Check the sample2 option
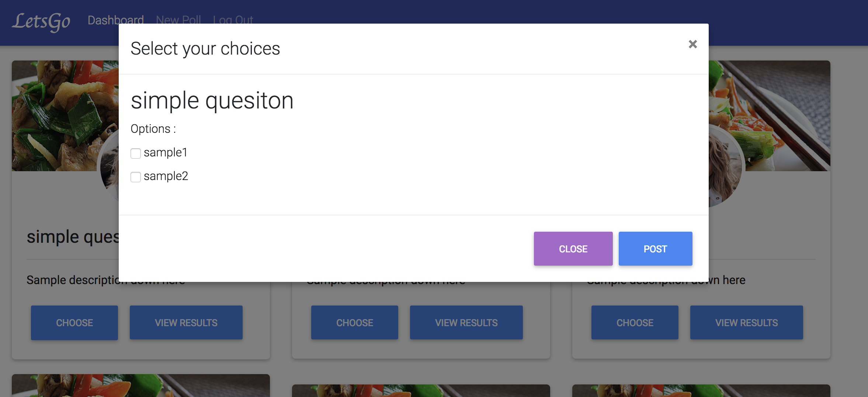This screenshot has height=397, width=868. [x=136, y=177]
